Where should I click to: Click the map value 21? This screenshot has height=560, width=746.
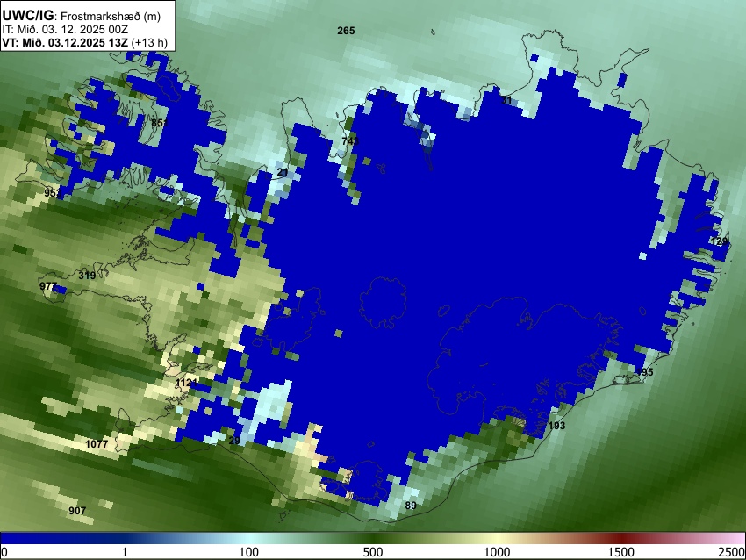coord(283,172)
